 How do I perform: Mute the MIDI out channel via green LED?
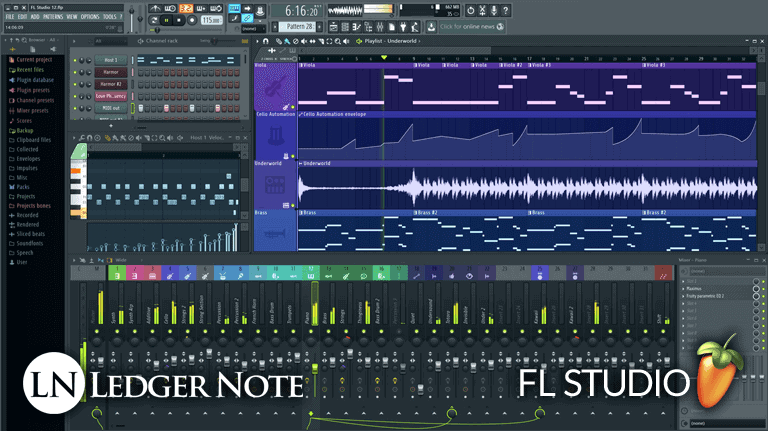pyautogui.click(x=75, y=108)
